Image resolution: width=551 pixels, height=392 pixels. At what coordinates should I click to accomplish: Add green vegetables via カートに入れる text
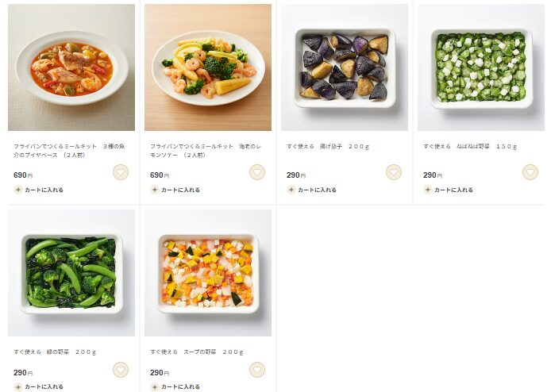pyautogui.click(x=44, y=386)
